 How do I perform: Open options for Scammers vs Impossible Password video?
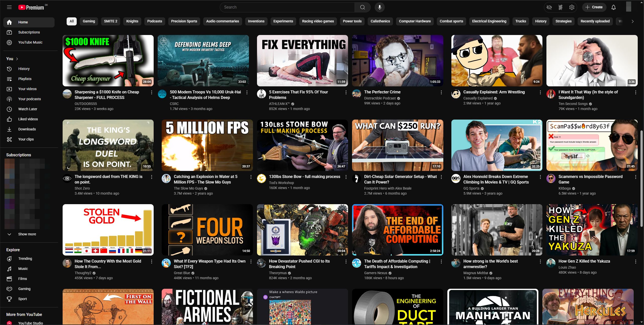point(635,177)
